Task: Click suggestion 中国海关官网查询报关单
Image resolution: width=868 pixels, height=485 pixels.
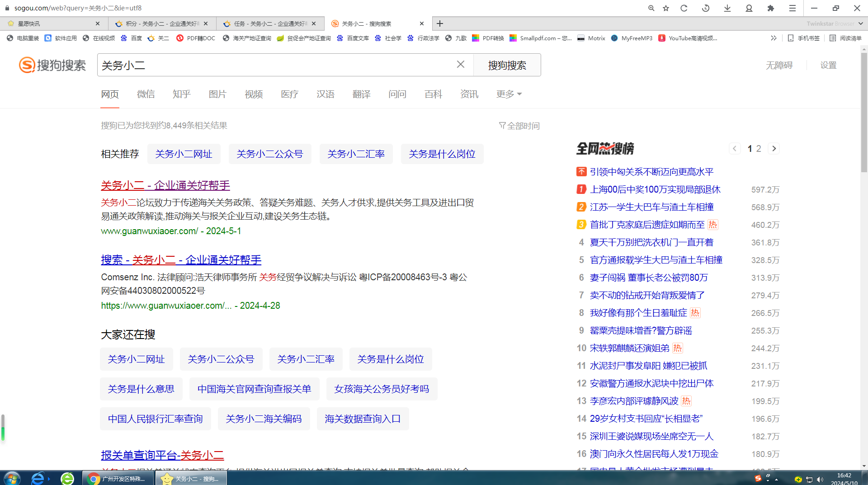Action: (254, 389)
